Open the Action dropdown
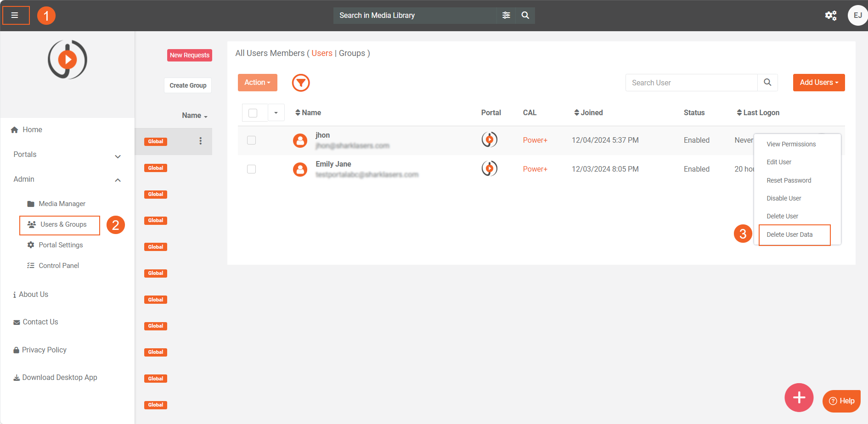 click(257, 83)
